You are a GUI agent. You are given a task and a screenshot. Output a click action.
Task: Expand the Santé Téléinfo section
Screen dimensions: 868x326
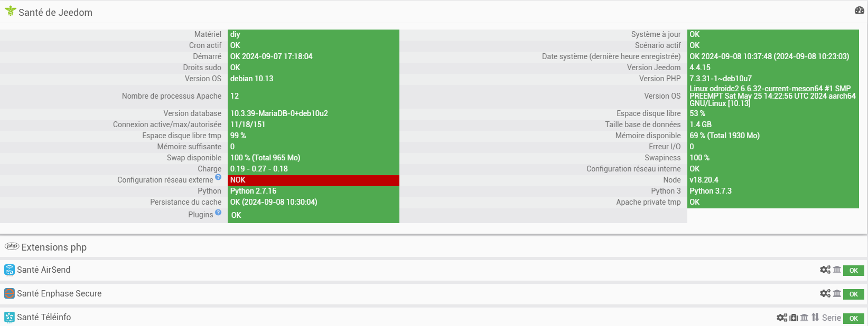click(x=44, y=317)
